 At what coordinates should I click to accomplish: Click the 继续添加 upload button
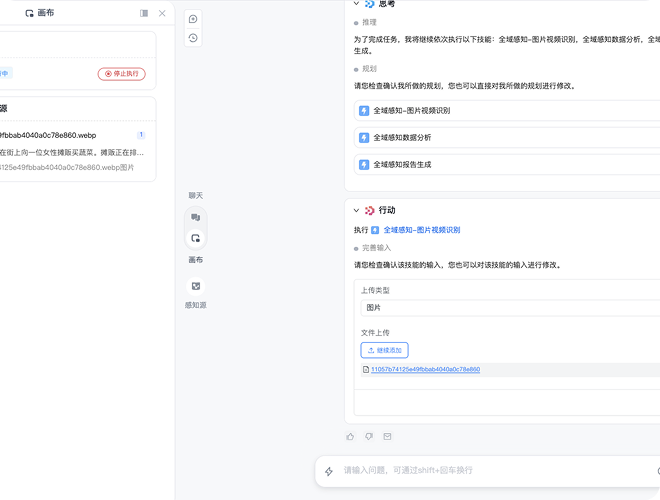point(384,350)
